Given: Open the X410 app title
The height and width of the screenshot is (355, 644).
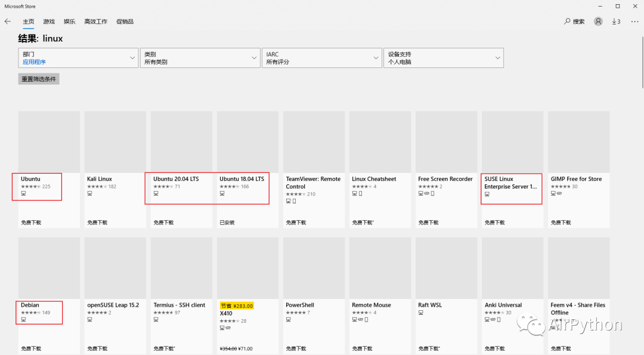Looking at the screenshot, I should tap(226, 313).
